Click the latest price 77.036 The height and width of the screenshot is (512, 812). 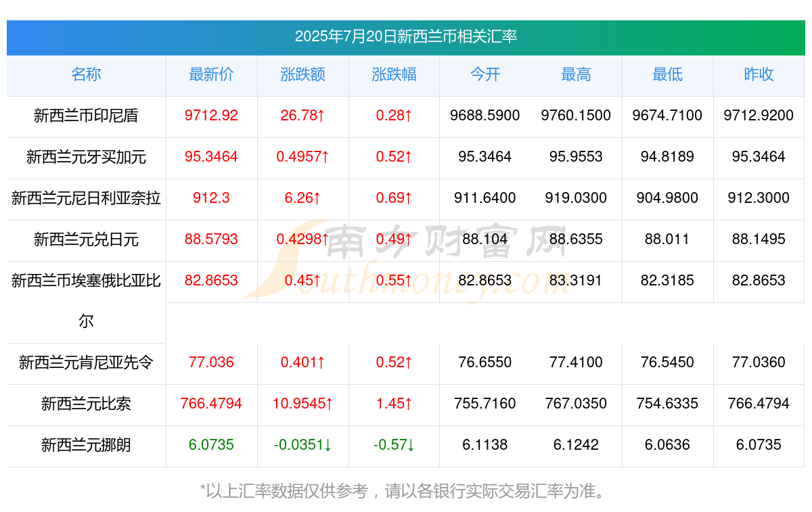click(211, 363)
